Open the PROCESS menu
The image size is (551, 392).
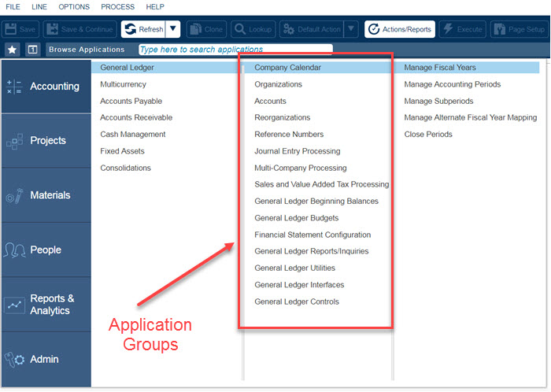coord(117,6)
